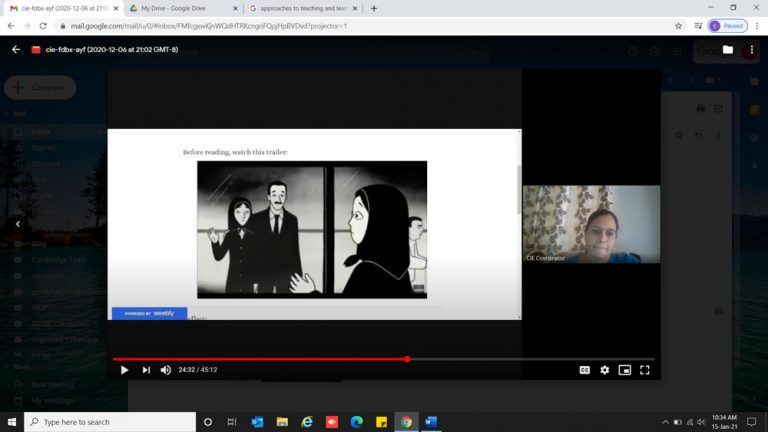Open Task View on taskbar
This screenshot has width=768, height=432.
(x=232, y=422)
